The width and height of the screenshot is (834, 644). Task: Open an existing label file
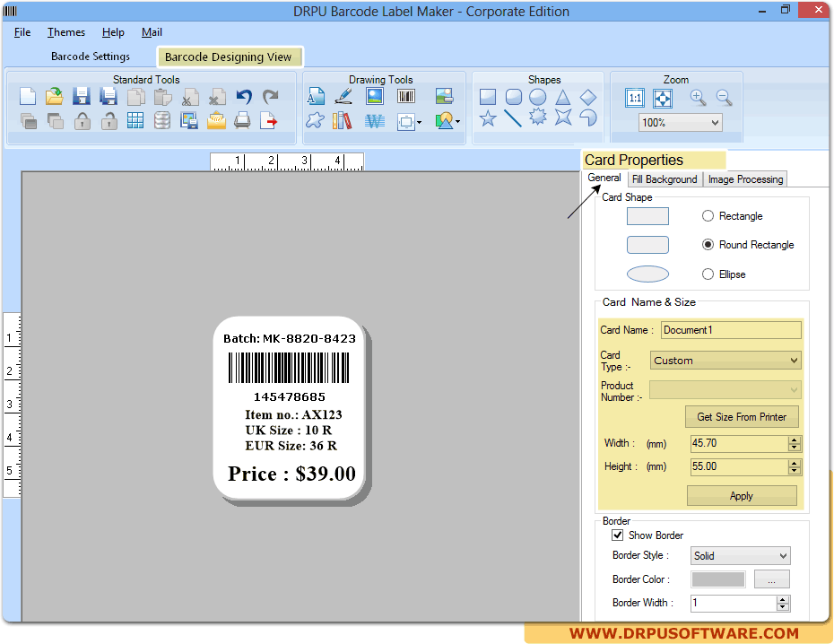click(x=54, y=97)
